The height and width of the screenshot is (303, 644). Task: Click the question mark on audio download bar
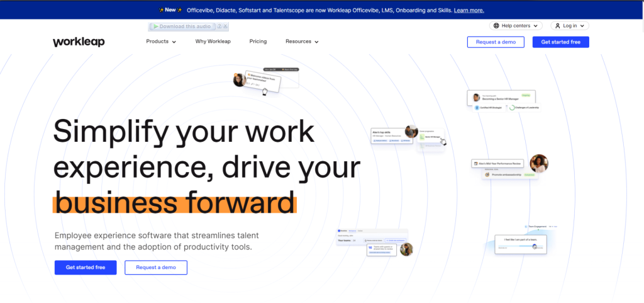click(219, 26)
